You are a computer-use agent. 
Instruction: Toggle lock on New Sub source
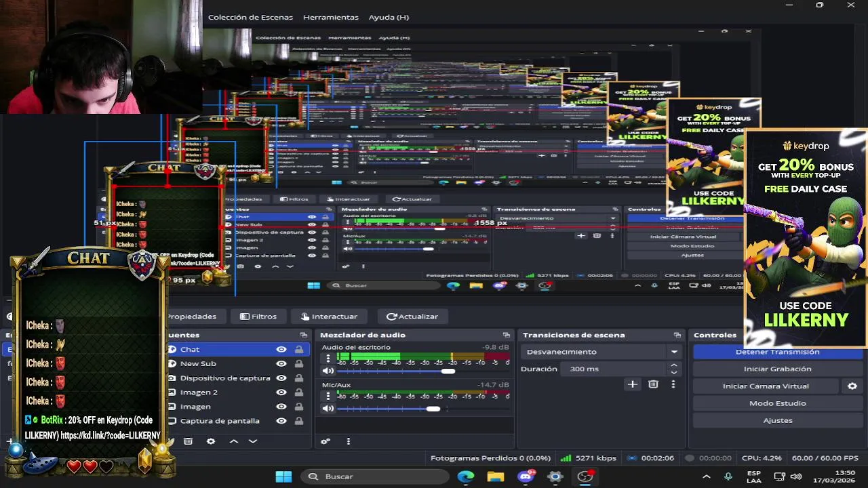pyautogui.click(x=298, y=364)
